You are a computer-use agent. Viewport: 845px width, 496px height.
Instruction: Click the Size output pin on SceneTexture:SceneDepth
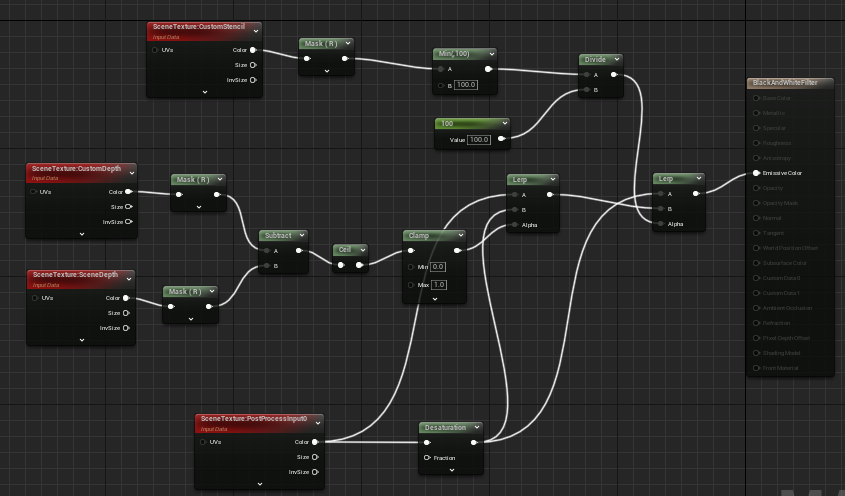[x=127, y=313]
